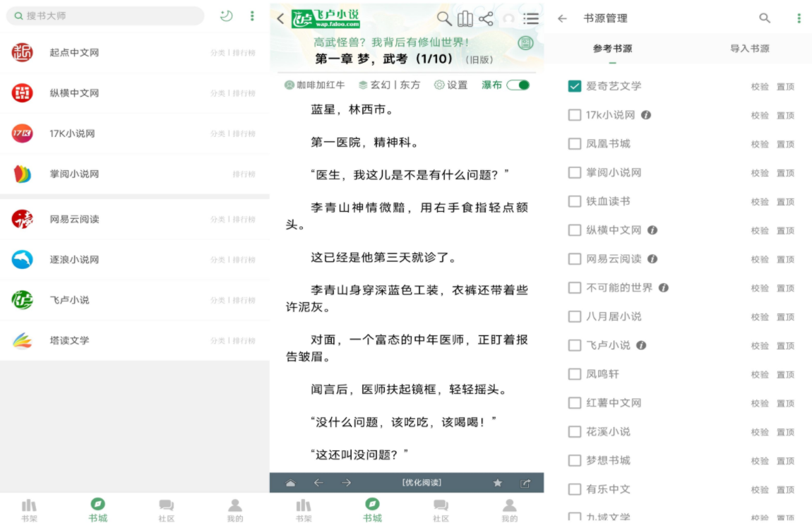Toggle the 瀑布 waterfall mode switch
Image resolution: width=812 pixels, height=523 pixels.
point(518,85)
